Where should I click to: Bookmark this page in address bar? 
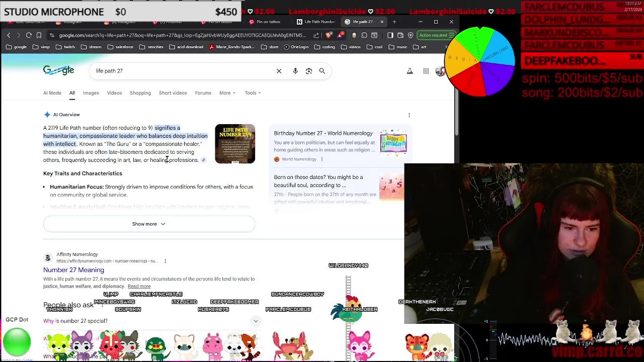39,35
